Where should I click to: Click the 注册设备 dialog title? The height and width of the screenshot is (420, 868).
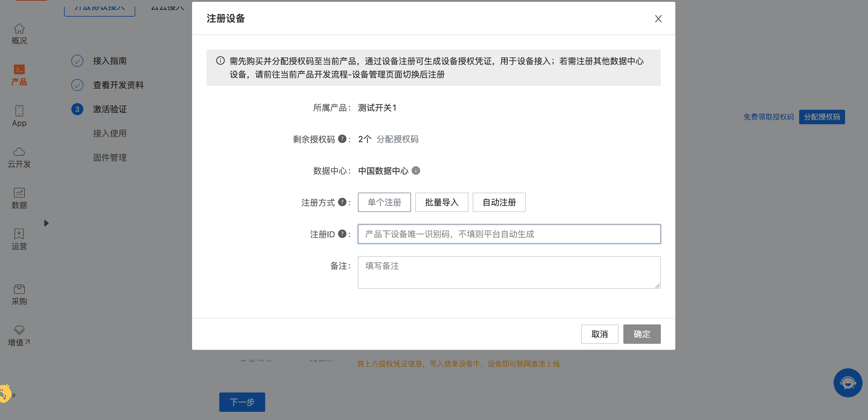226,18
